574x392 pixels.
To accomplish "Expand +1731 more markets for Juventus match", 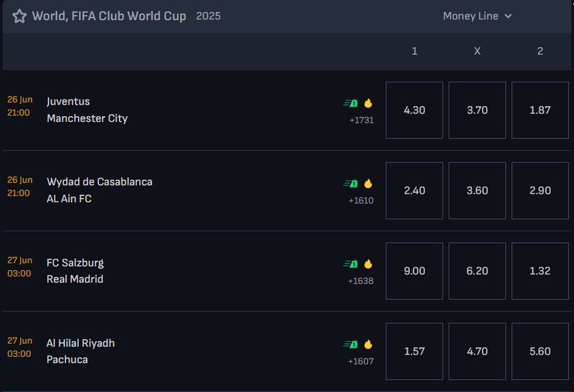I will coord(362,120).
